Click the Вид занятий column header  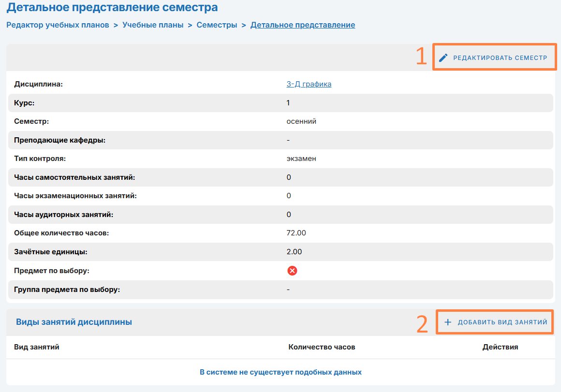coord(37,347)
